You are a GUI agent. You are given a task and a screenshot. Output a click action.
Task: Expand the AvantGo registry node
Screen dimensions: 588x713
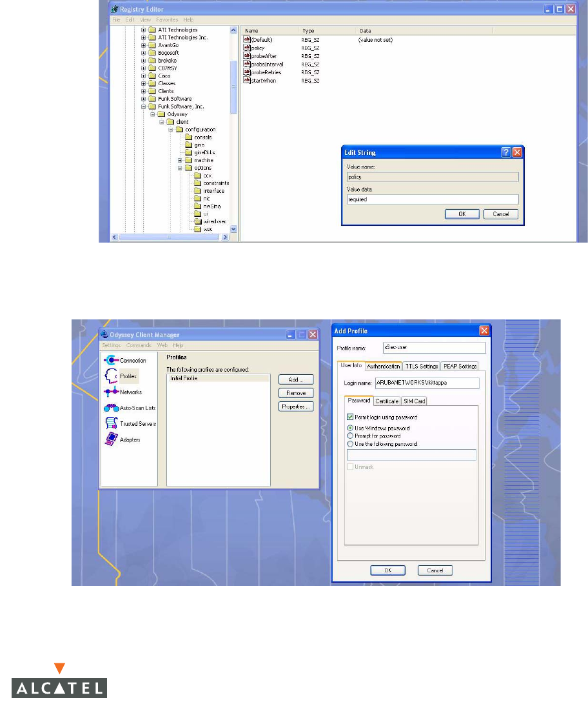[143, 45]
